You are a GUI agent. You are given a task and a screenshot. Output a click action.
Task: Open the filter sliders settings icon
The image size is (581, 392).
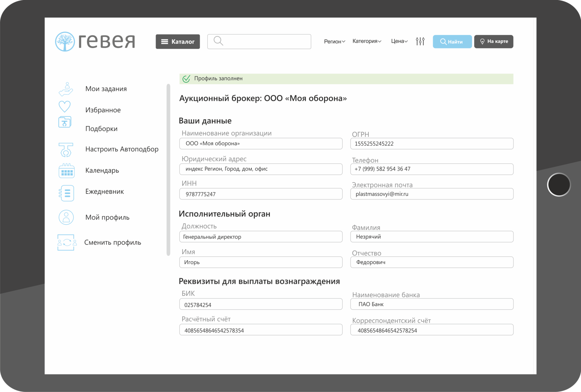coord(420,41)
